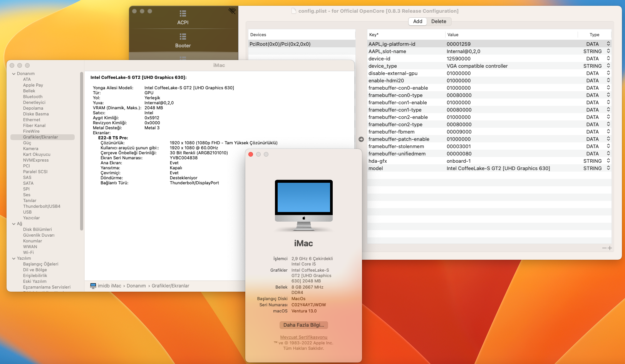
Task: Open the ACPI section icon
Action: click(183, 14)
